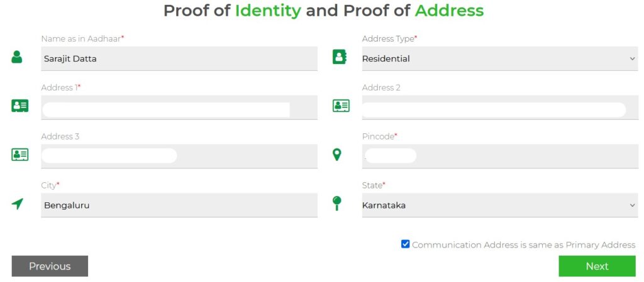This screenshot has width=644, height=282.
Task: Click the person icon beside Name as in Aadhaar
Action: coord(17,57)
